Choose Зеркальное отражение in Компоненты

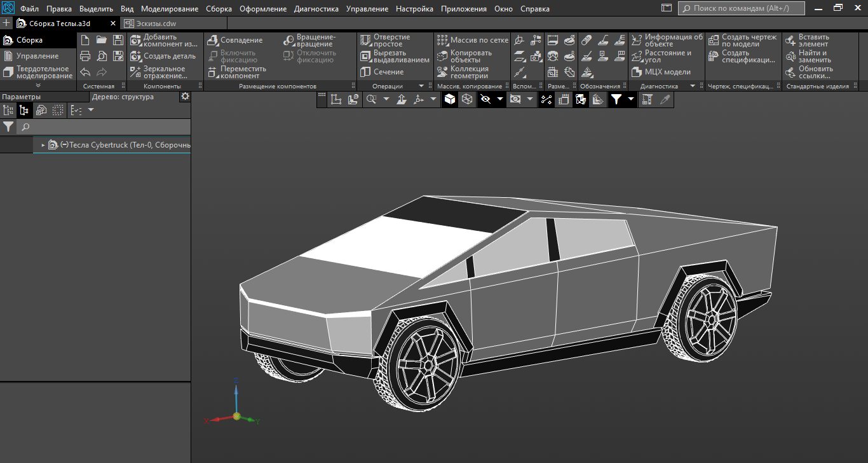(158, 72)
